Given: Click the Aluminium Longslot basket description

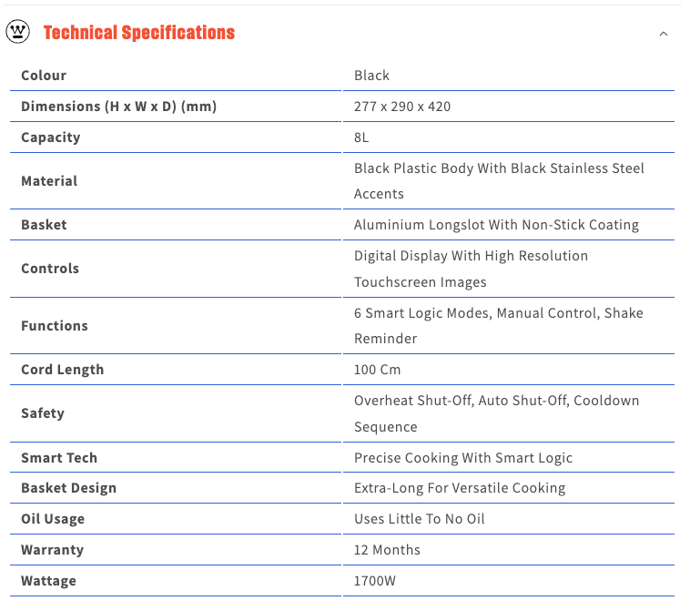Looking at the screenshot, I should (x=496, y=225).
